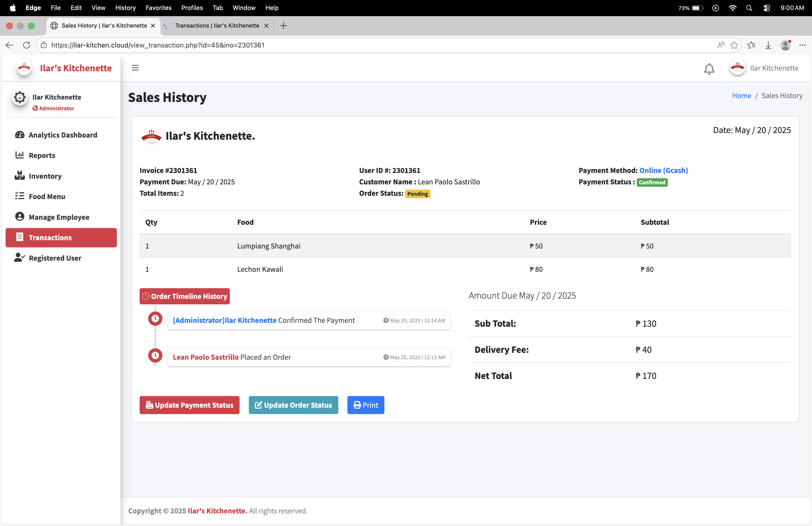This screenshot has height=526, width=812.
Task: Open Analytics Dashboard from the sidebar
Action: 63,135
